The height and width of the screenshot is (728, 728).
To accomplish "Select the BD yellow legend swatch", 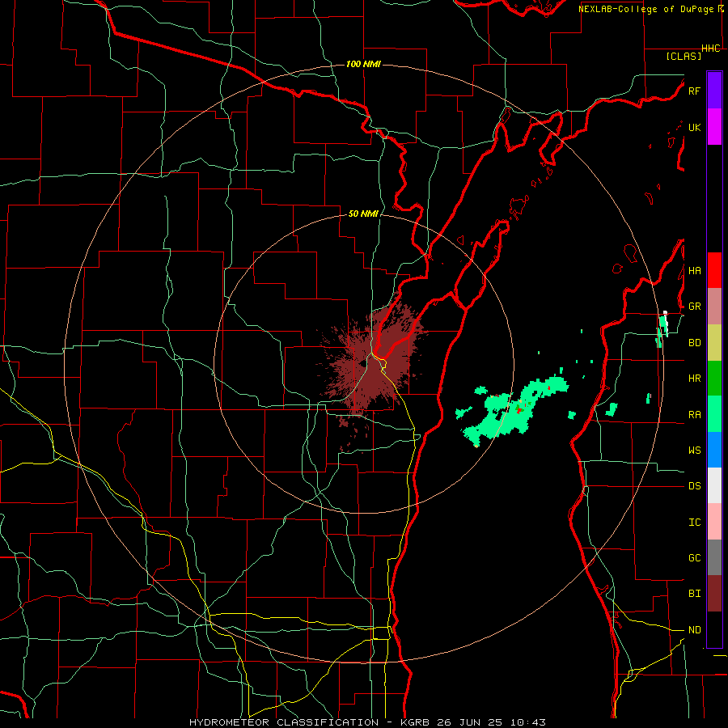I will [x=714, y=343].
